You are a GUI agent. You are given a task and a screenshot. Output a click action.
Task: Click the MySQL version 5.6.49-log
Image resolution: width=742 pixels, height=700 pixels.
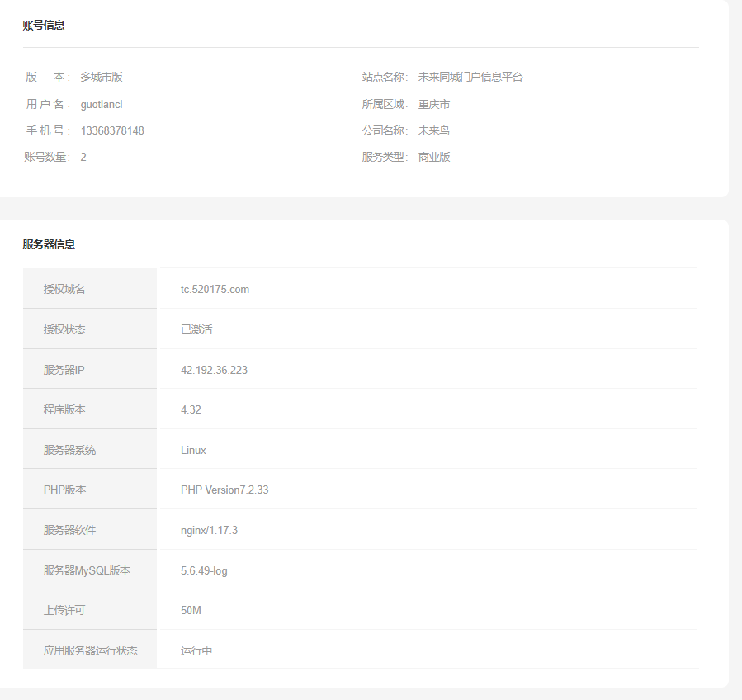pos(204,570)
